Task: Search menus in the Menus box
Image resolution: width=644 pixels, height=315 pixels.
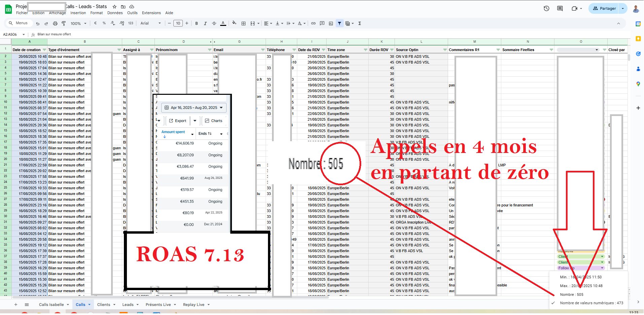Action: (x=19, y=23)
